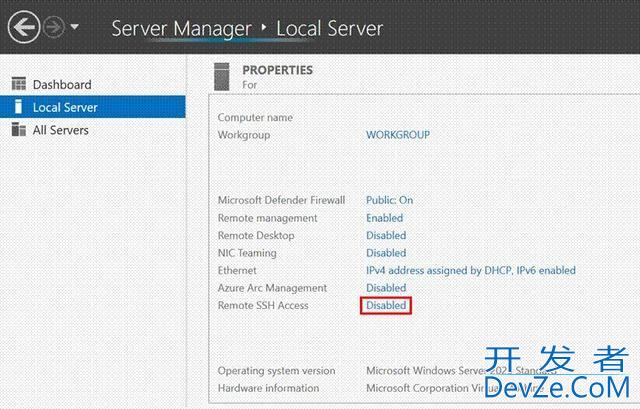This screenshot has height=409, width=640.
Task: Click Disabled next to Remote SSH Access
Action: point(386,305)
